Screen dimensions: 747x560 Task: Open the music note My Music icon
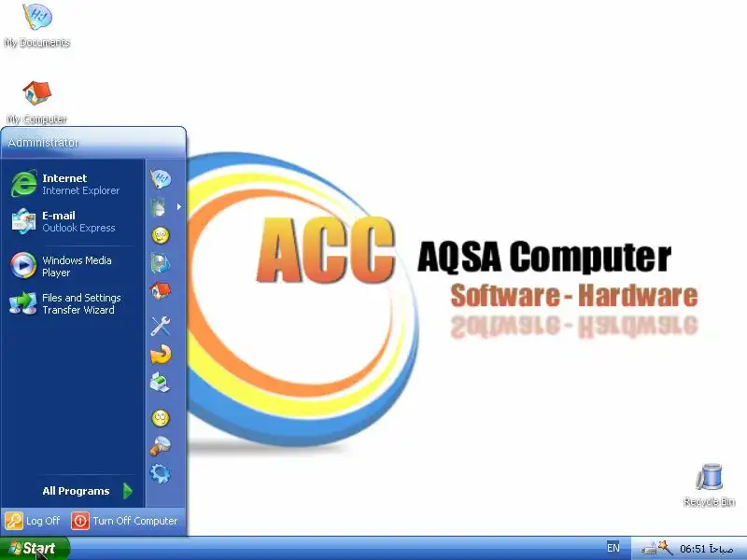point(160,263)
